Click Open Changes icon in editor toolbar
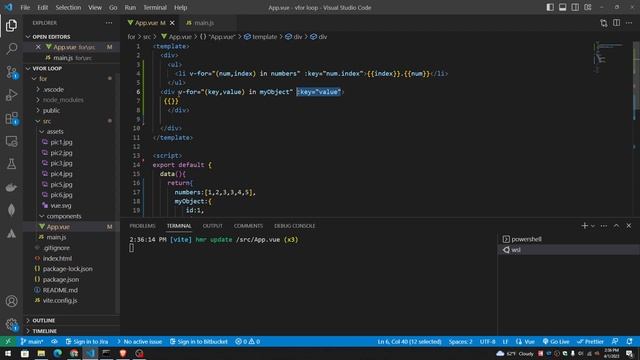Image resolution: width=640 pixels, height=360 pixels. (604, 23)
